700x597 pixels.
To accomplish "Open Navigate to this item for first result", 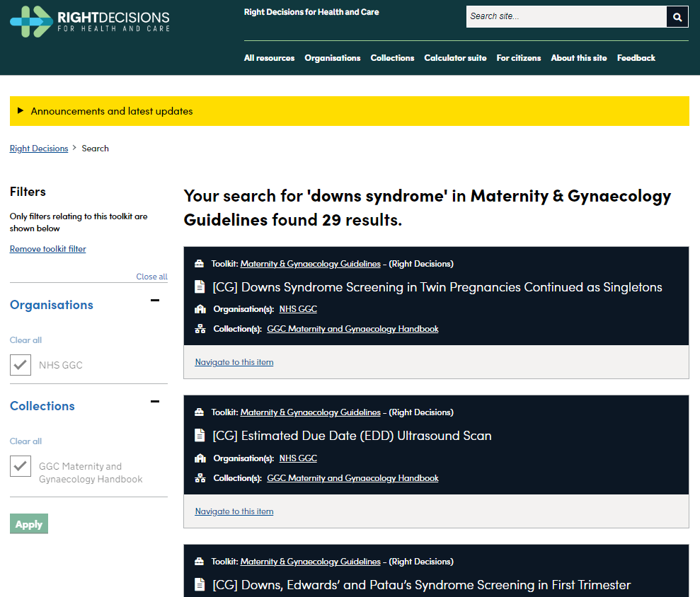I will click(x=234, y=362).
